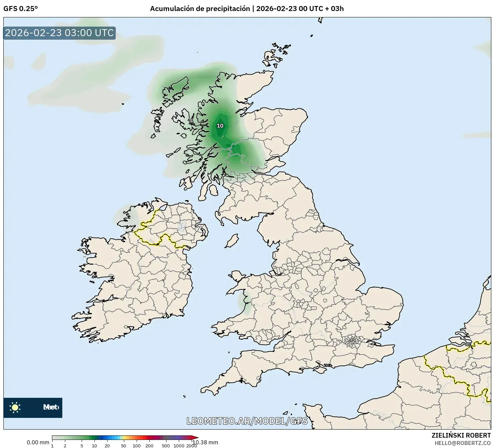Click the 10.38 mm maximum value label

coord(205,442)
